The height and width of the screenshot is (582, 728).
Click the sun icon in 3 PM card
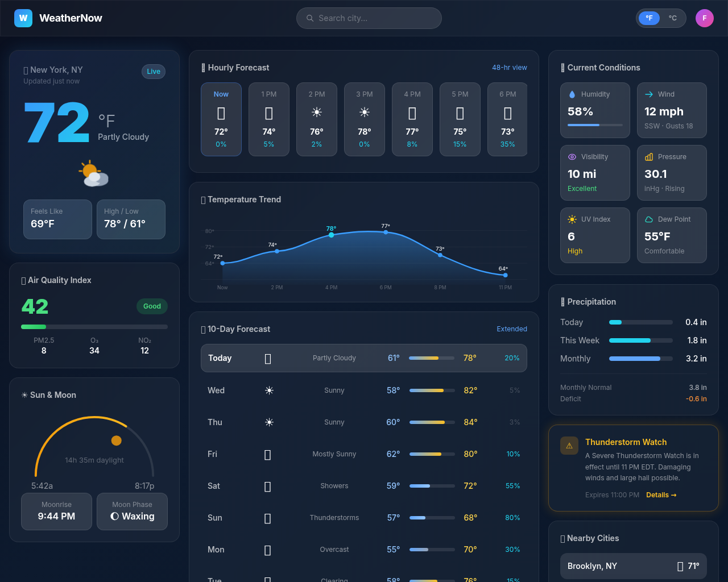pos(365,113)
